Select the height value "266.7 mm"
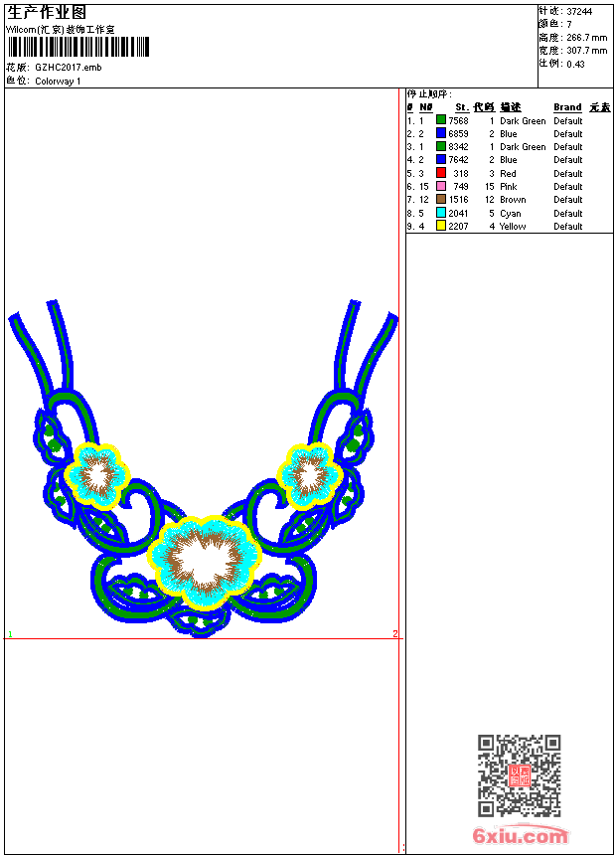Viewport: 616px width, 855px height. [586, 38]
